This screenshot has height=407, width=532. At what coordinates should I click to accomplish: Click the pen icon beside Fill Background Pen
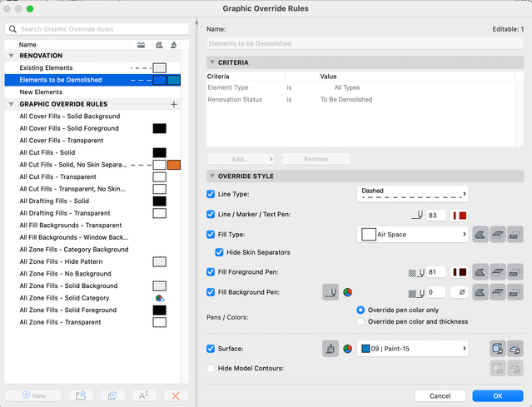pos(331,292)
